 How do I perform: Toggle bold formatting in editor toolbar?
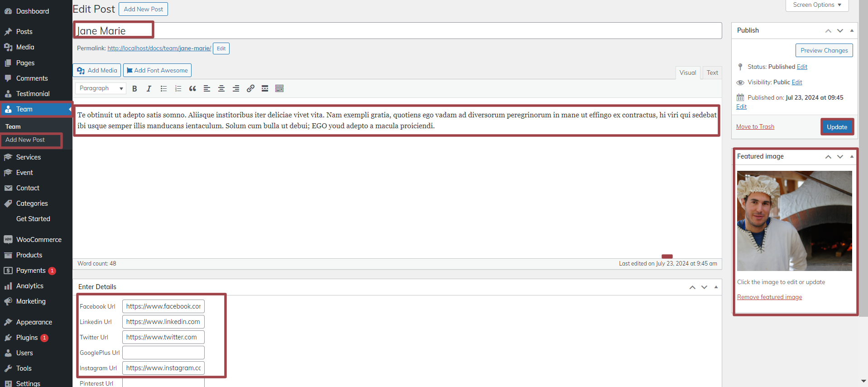(x=134, y=88)
